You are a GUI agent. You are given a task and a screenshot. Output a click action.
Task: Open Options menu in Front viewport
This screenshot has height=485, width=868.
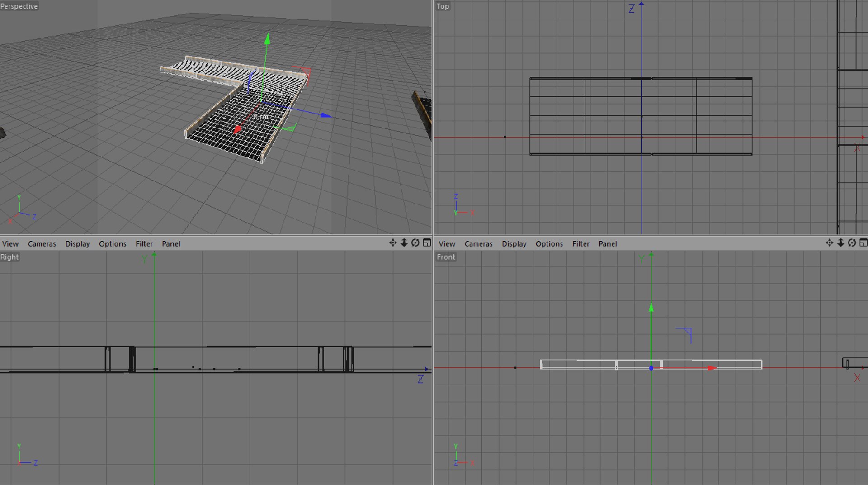(x=549, y=243)
